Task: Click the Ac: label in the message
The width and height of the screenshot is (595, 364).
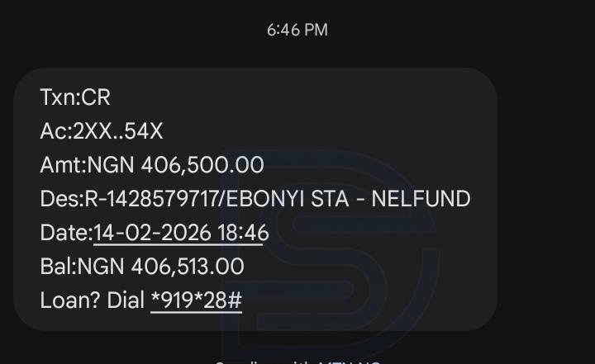Action: [53, 131]
